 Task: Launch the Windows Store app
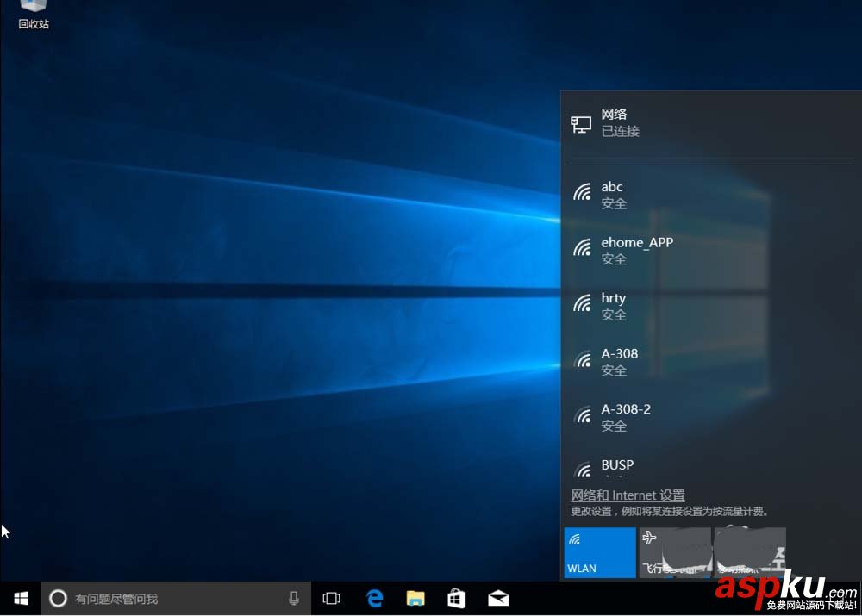click(456, 598)
